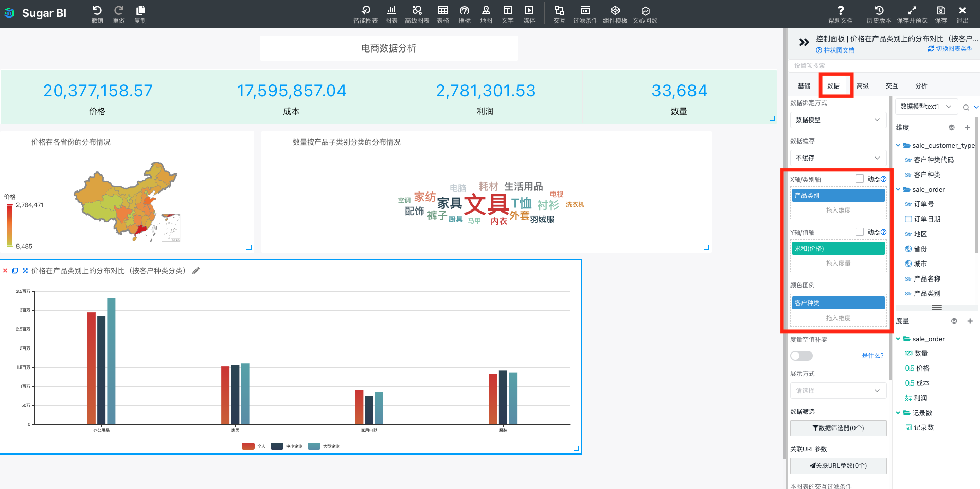Click the copy (复制) icon
The image size is (980, 489).
coord(140,10)
